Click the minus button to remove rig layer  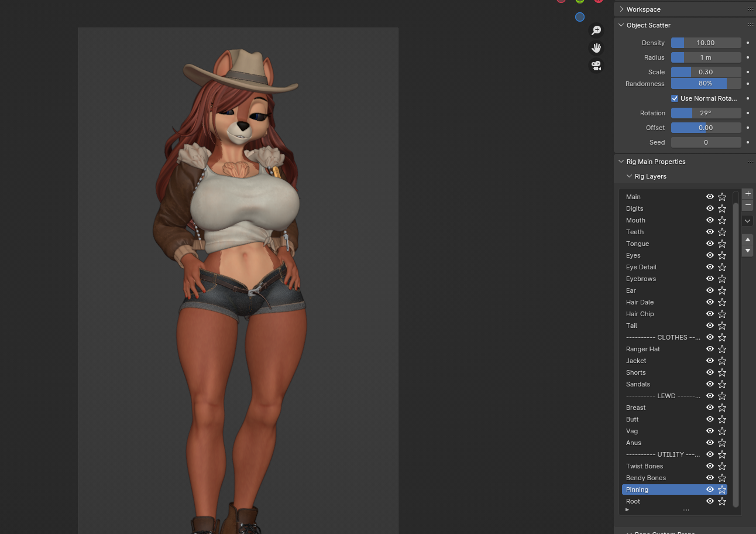(747, 206)
